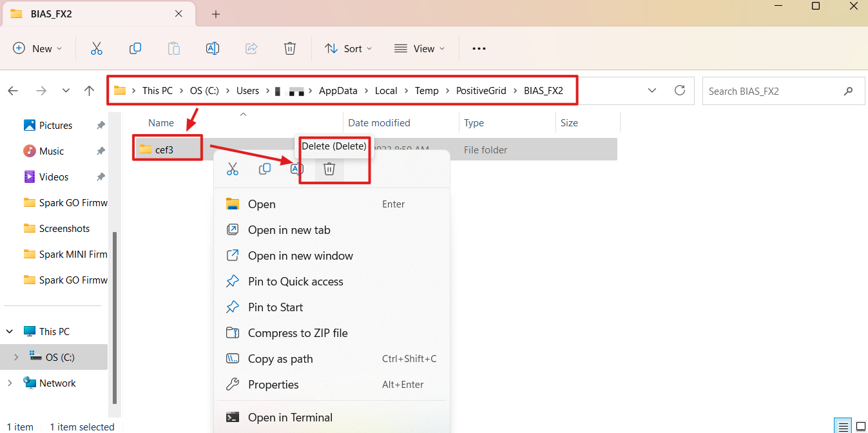Click the search magnifier icon
This screenshot has height=433, width=868.
coord(848,91)
